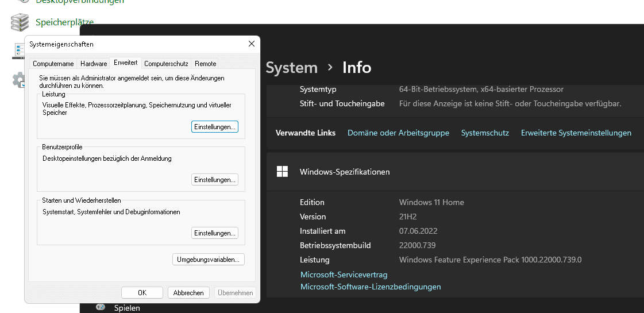Open the Speicherplätze control panel link

[x=64, y=22]
